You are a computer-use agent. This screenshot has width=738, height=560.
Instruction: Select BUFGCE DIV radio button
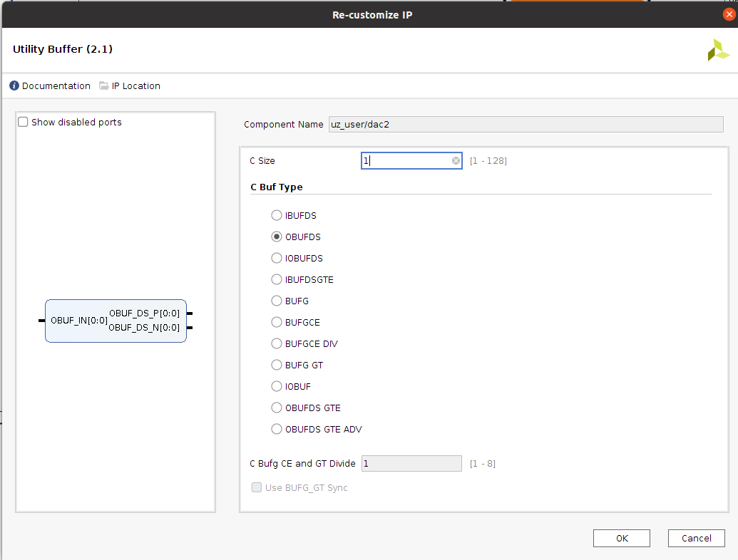pos(277,343)
